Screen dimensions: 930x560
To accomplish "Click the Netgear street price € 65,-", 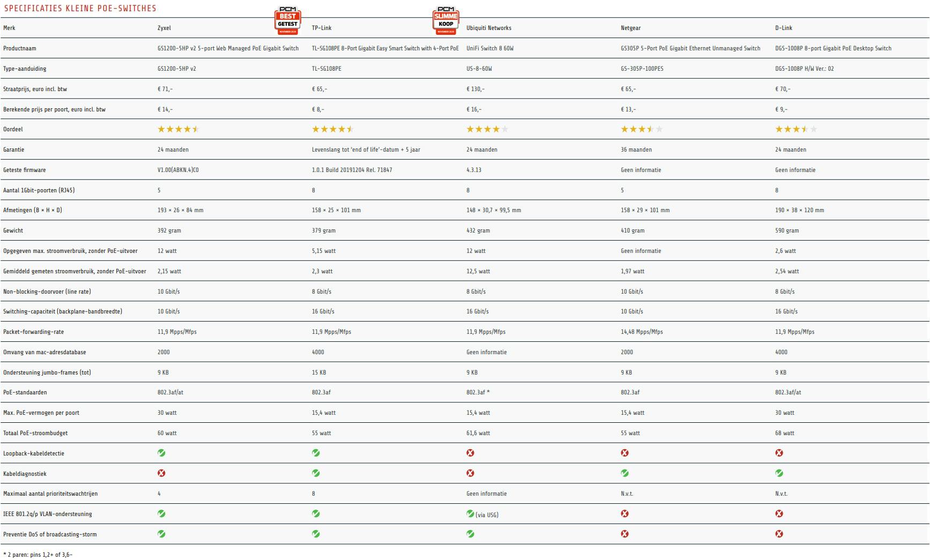I will click(x=628, y=89).
